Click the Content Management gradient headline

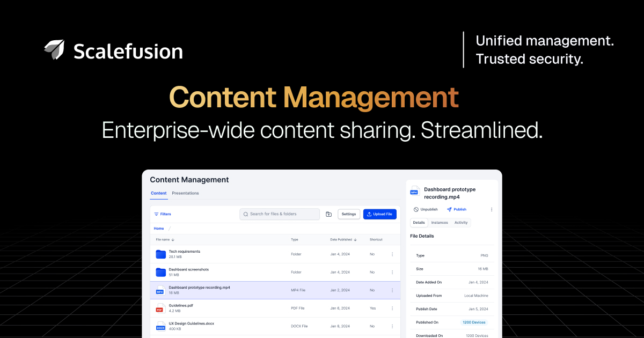(x=314, y=97)
